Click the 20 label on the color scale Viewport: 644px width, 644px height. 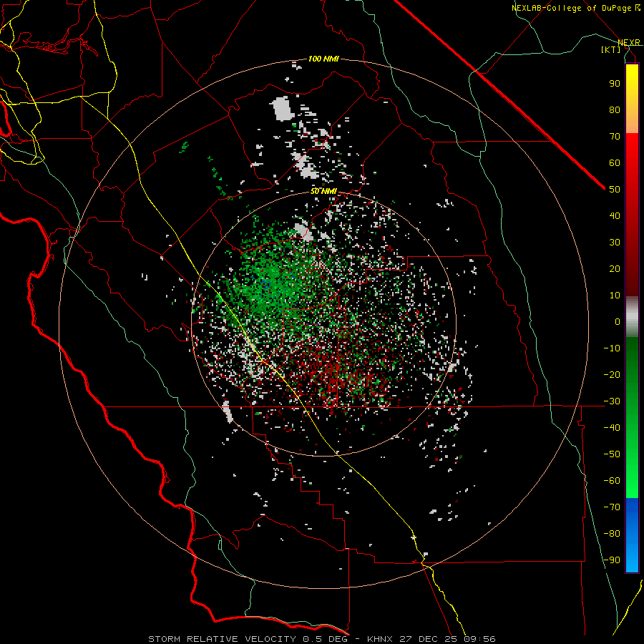pos(615,268)
